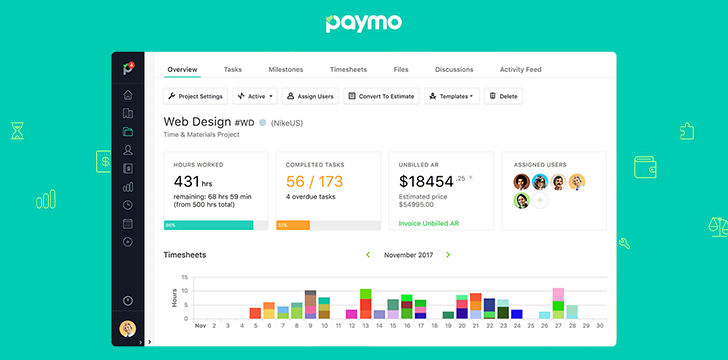Switch to the Discussions tab

coord(454,69)
